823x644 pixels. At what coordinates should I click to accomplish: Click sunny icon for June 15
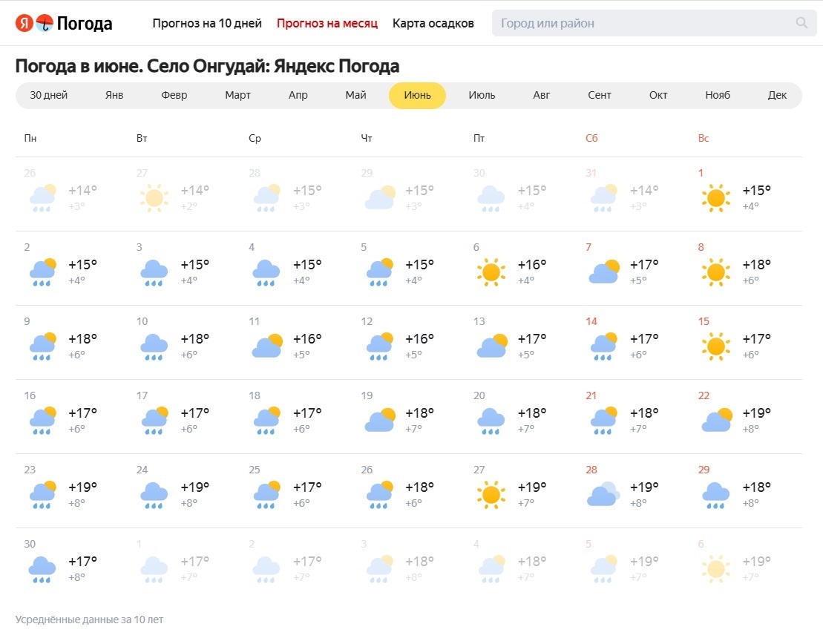tap(716, 346)
